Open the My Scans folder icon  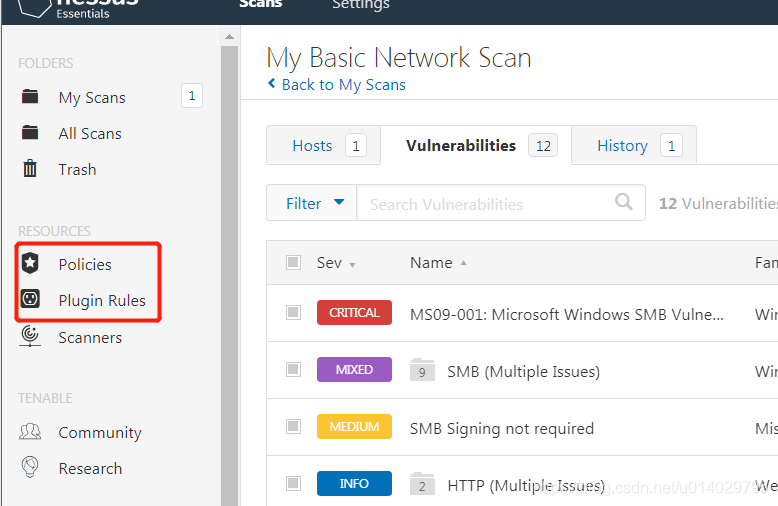coord(30,96)
